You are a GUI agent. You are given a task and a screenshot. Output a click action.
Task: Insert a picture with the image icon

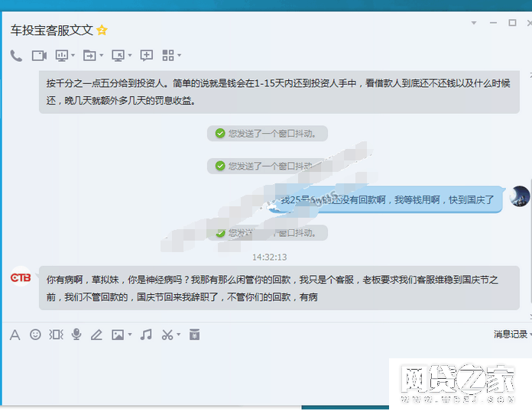pyautogui.click(x=118, y=335)
